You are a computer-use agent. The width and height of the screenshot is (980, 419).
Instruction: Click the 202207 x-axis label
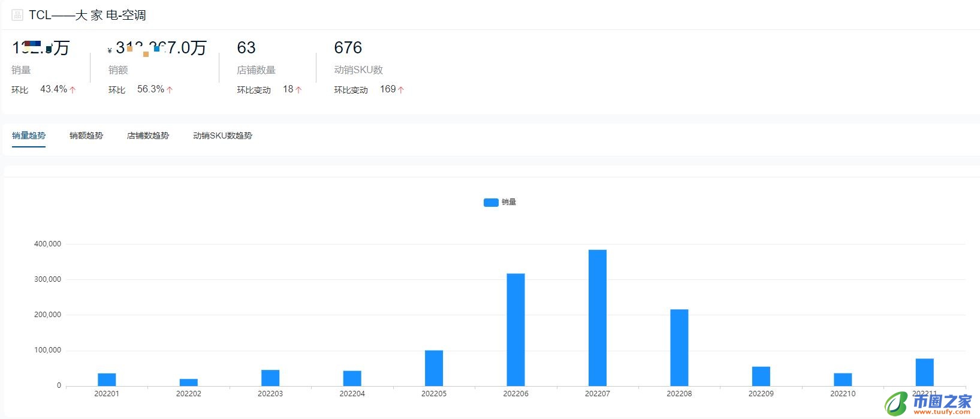[x=598, y=394]
